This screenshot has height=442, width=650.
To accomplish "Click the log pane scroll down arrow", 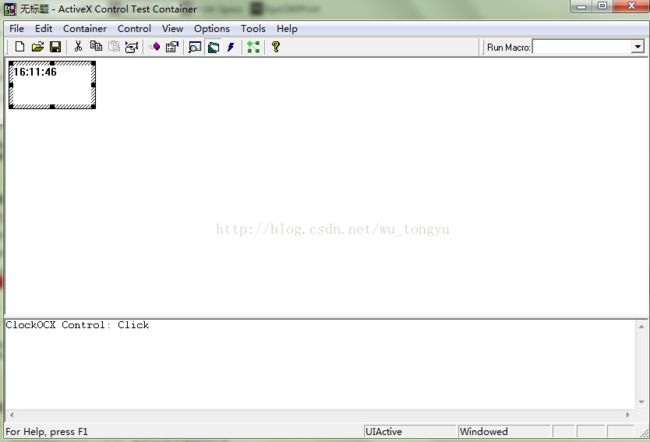I will pos(641,402).
